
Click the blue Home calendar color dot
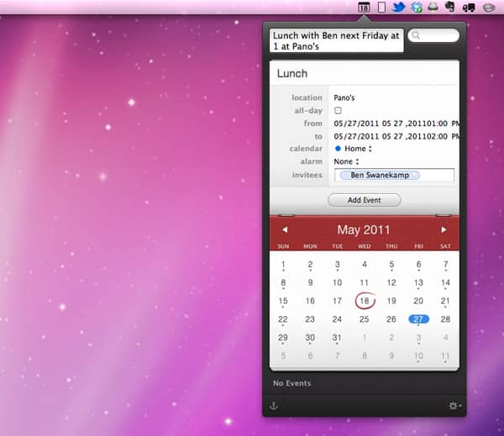[x=338, y=149]
